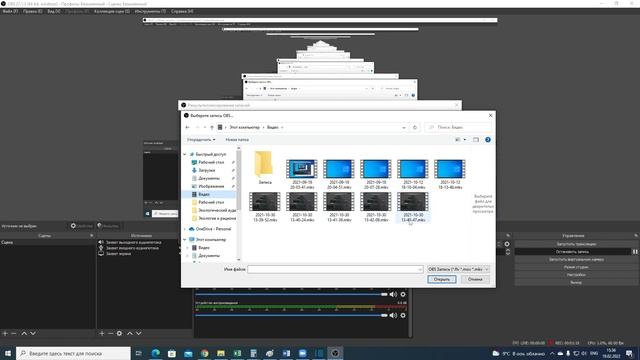The image size is (640, 360).
Task: Move the scene down in the Scenes list
Action: tap(33, 333)
